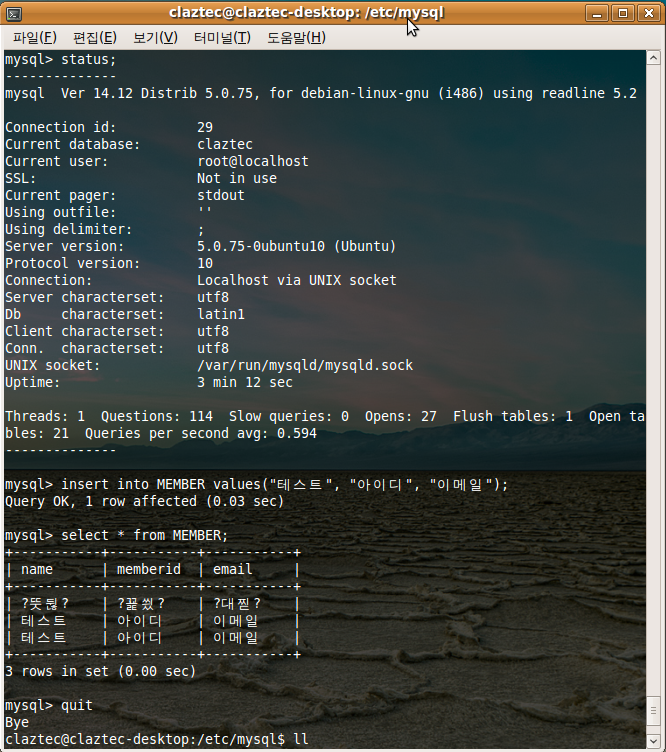The width and height of the screenshot is (666, 752).
Task: Click the 'Connection id:' label
Action: (x=60, y=127)
